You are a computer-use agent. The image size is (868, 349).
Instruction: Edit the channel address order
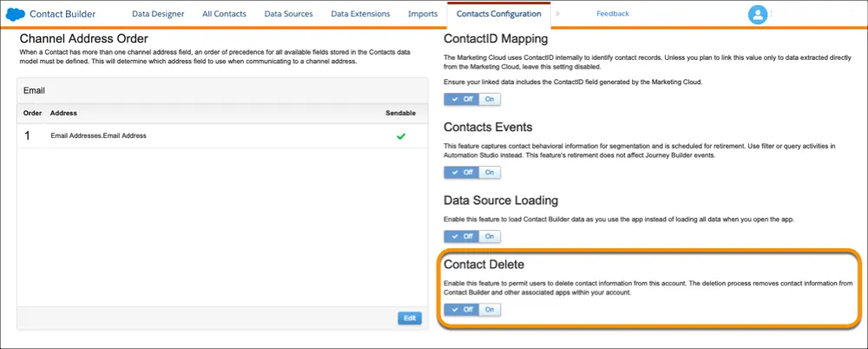pyautogui.click(x=410, y=318)
